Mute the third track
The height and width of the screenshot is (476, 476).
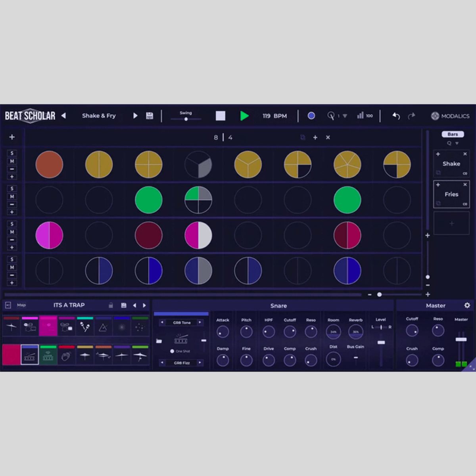click(12, 232)
